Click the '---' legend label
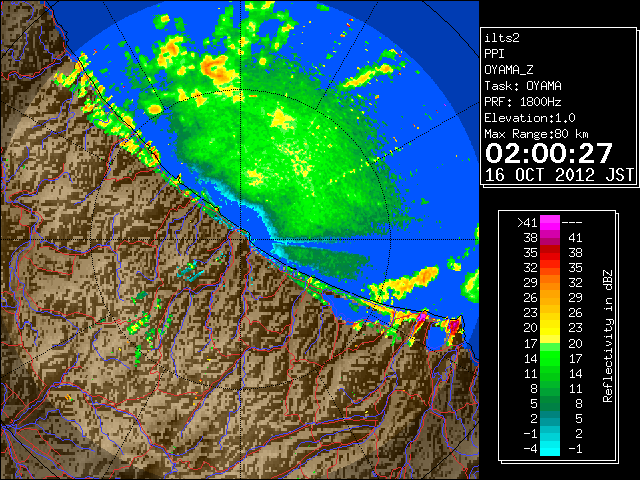Screen dimensions: 640x480 tap(572, 223)
